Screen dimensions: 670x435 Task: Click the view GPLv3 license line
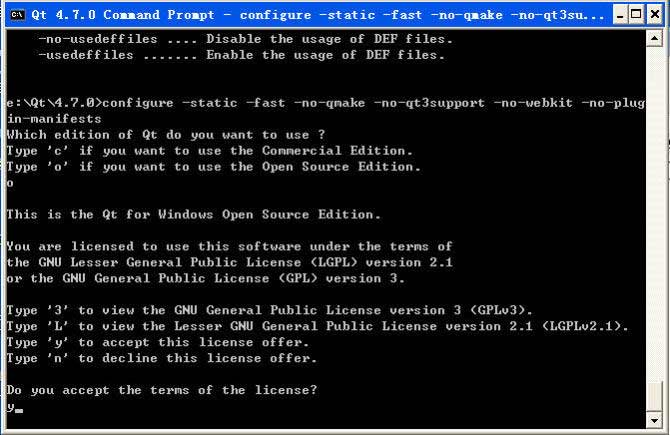pos(270,310)
